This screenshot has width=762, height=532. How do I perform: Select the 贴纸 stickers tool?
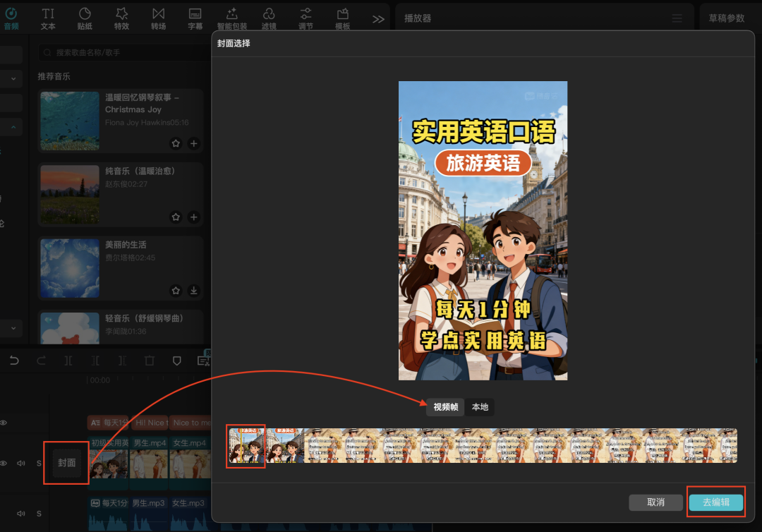pos(85,18)
